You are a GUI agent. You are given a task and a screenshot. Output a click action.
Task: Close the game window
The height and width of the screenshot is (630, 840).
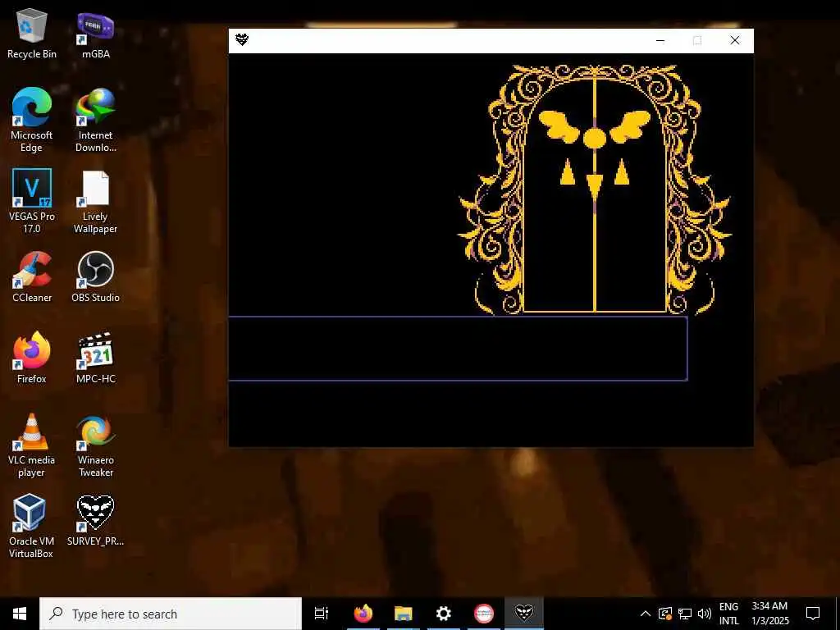[x=735, y=41]
